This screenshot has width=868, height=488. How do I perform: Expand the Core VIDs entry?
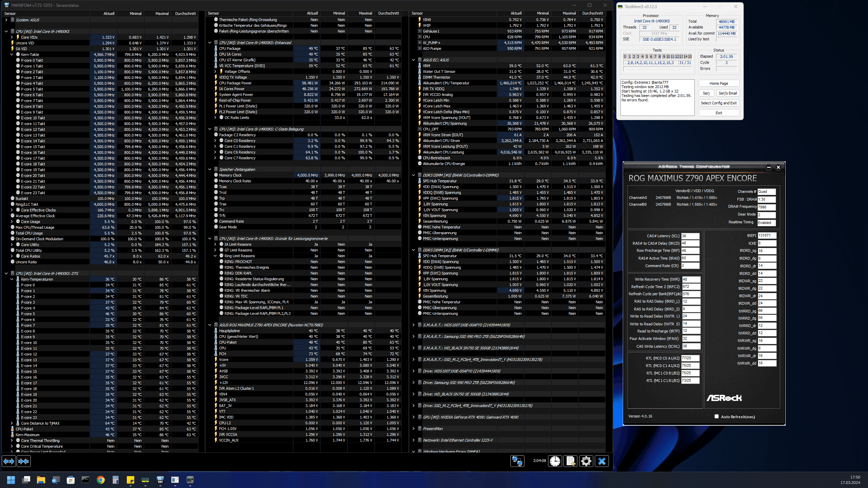tap(12, 37)
